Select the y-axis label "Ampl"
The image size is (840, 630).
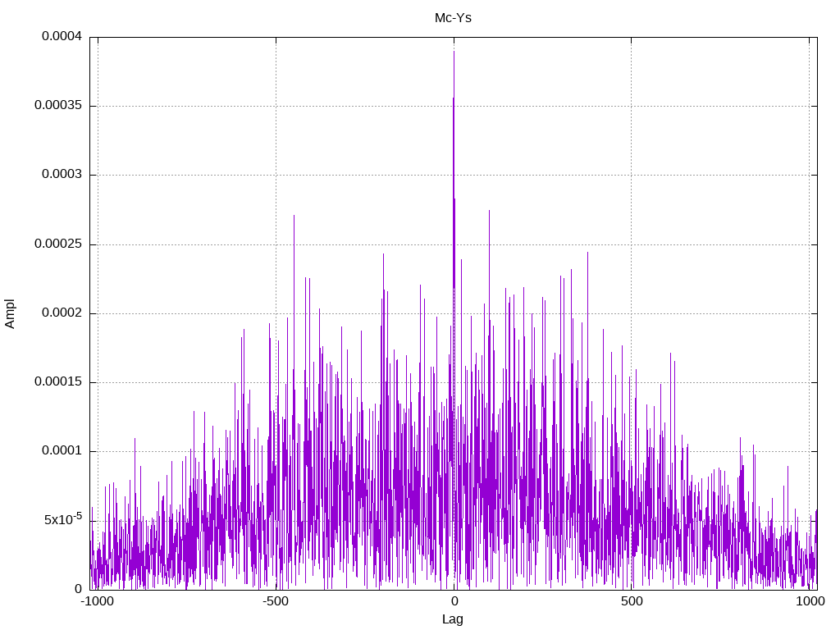10,313
